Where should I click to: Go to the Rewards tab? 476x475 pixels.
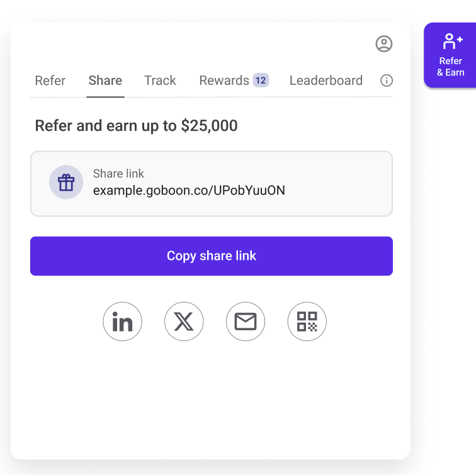point(224,81)
